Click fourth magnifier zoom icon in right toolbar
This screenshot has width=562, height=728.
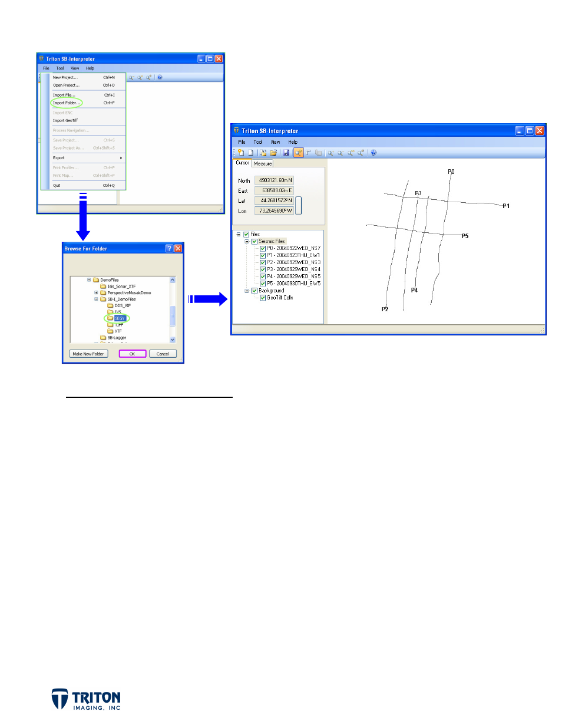361,153
